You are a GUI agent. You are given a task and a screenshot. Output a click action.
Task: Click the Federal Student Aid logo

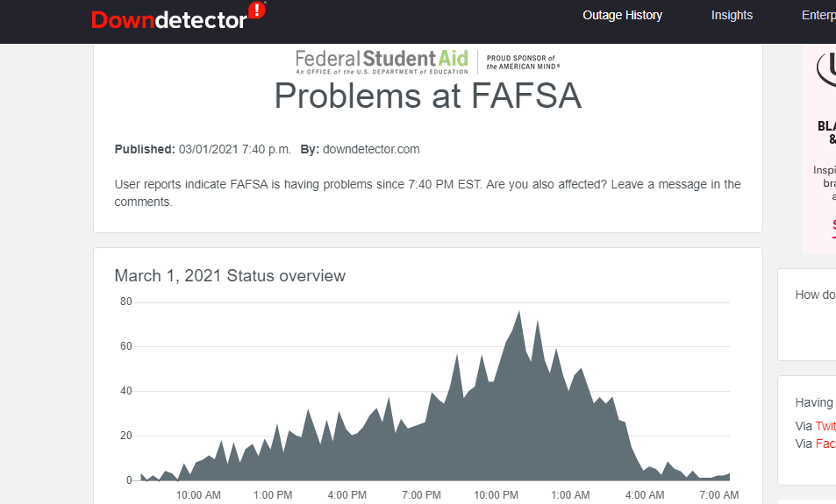click(x=382, y=61)
